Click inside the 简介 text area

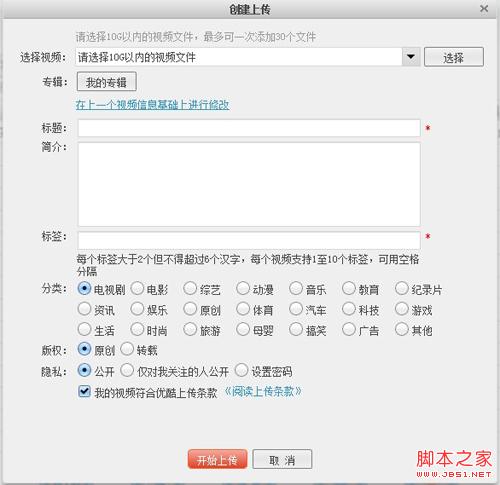[x=249, y=184]
